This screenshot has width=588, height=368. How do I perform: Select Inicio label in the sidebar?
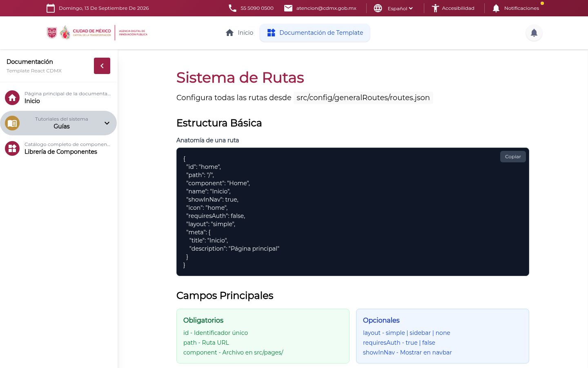click(x=32, y=101)
